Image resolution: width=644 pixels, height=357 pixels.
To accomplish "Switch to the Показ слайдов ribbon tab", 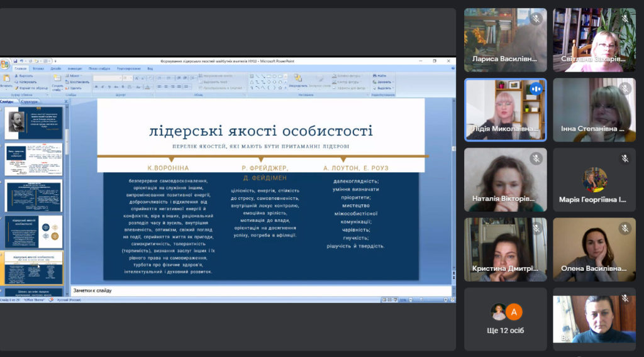I will coord(99,69).
